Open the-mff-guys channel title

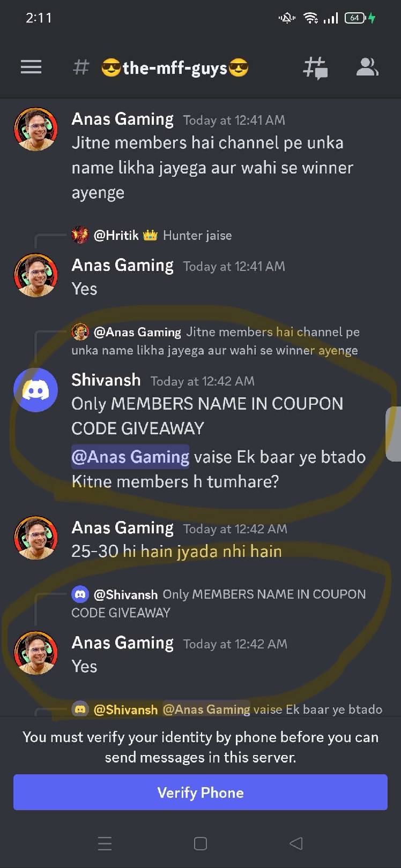(x=175, y=68)
